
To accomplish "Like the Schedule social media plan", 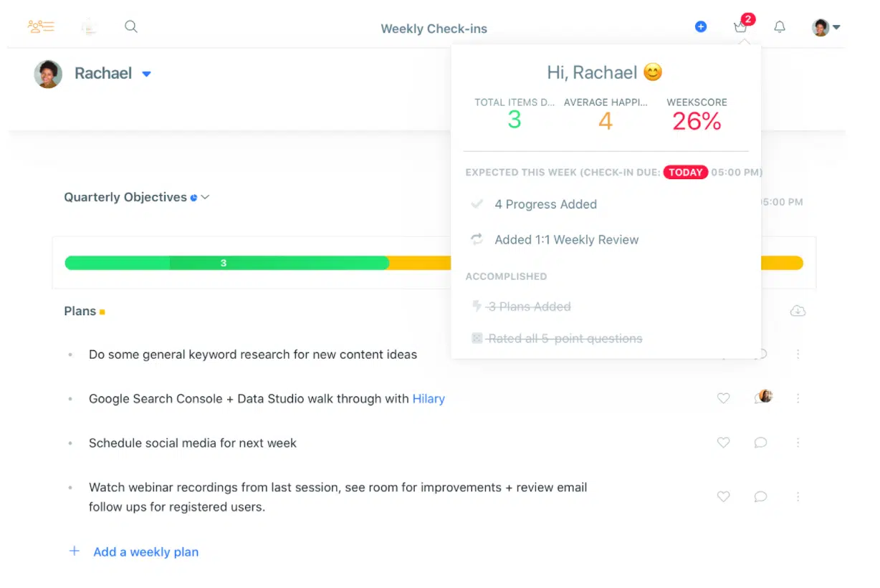I will 724,443.
